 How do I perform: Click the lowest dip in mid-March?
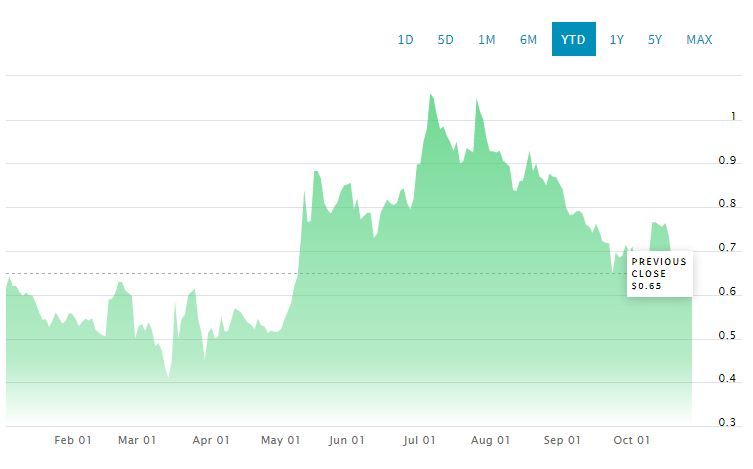169,377
